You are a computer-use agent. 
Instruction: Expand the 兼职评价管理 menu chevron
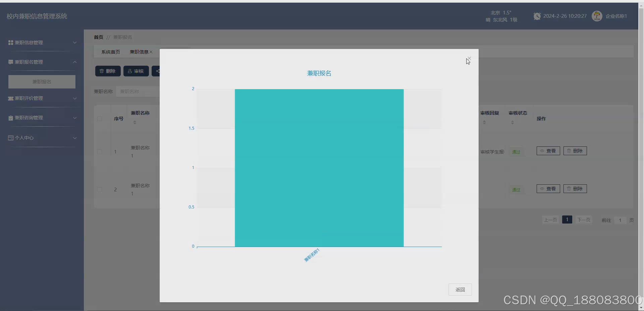pyautogui.click(x=75, y=98)
